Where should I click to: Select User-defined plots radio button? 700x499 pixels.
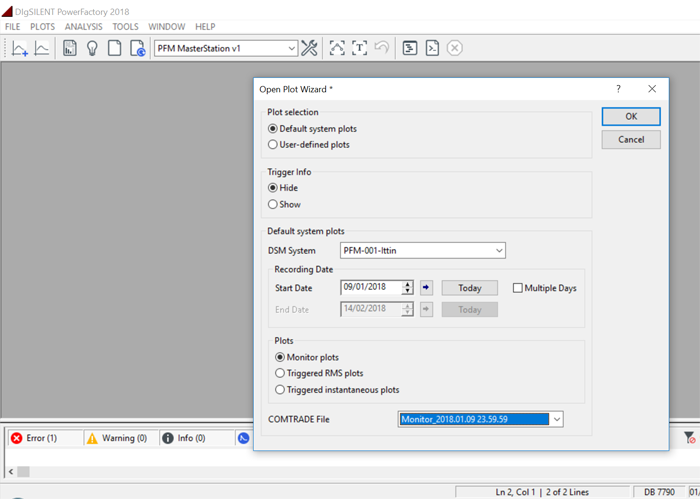point(273,145)
